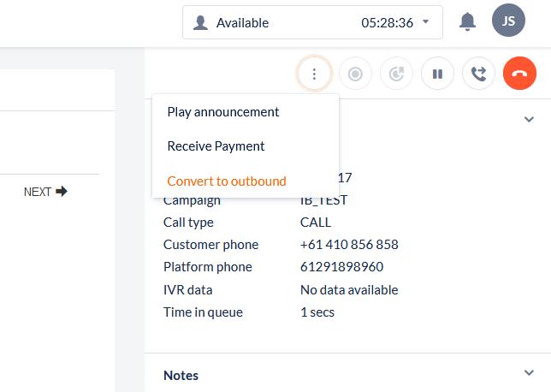Viewport: 551px width, 392px height.
Task: Select Convert to outbound option
Action: [x=227, y=181]
